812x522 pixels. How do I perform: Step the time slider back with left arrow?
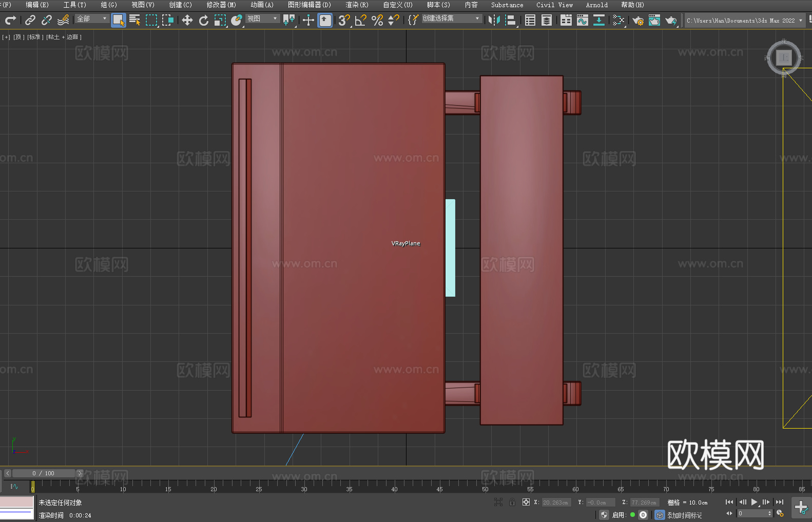tap(8, 473)
